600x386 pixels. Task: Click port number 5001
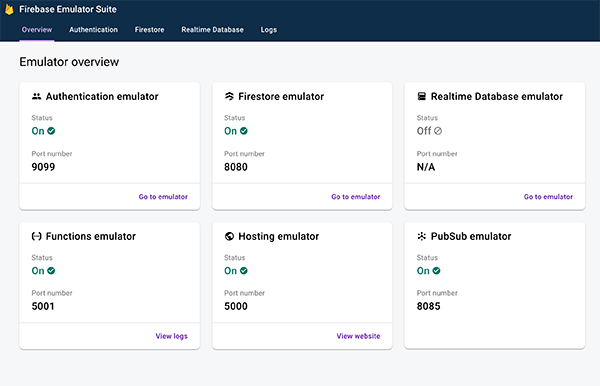pos(43,306)
